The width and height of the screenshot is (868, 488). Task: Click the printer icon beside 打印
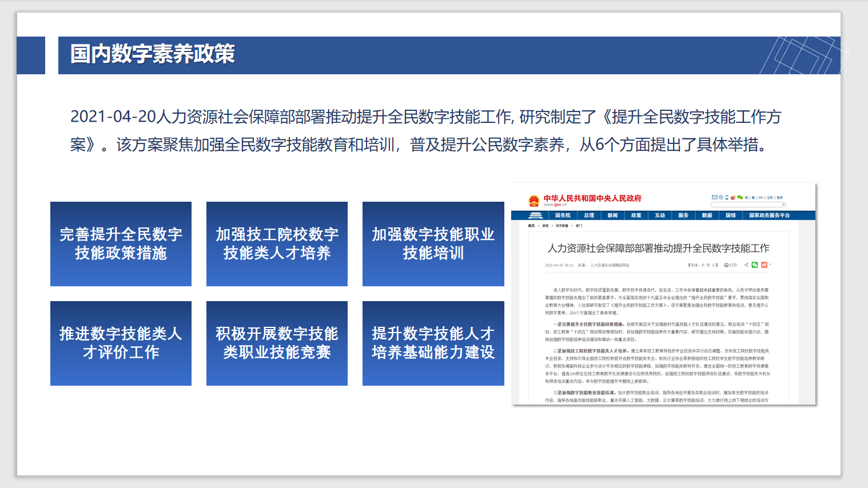(x=726, y=265)
